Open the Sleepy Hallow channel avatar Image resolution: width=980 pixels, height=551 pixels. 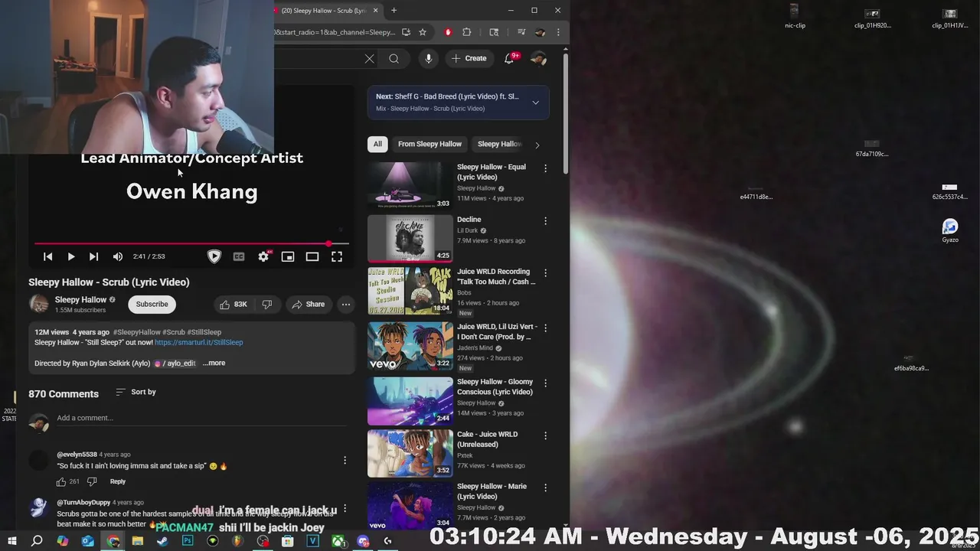(38, 305)
